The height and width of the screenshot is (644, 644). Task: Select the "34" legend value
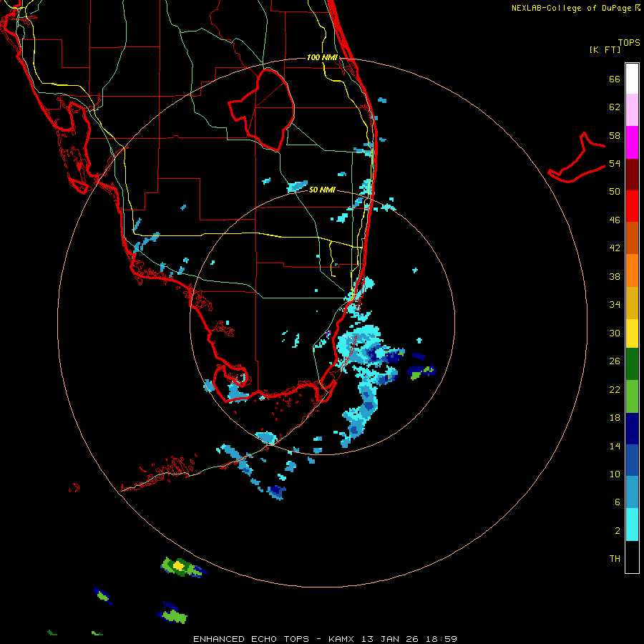click(615, 305)
